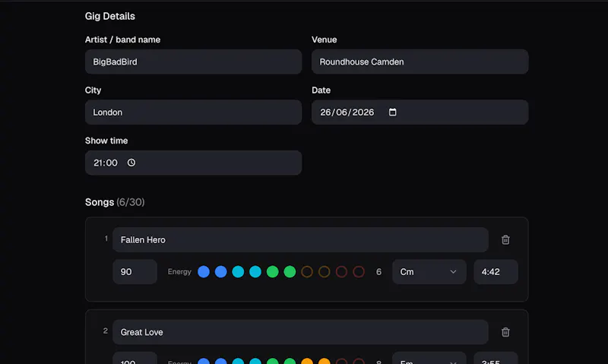Click the Gig Details heading

[x=110, y=16]
